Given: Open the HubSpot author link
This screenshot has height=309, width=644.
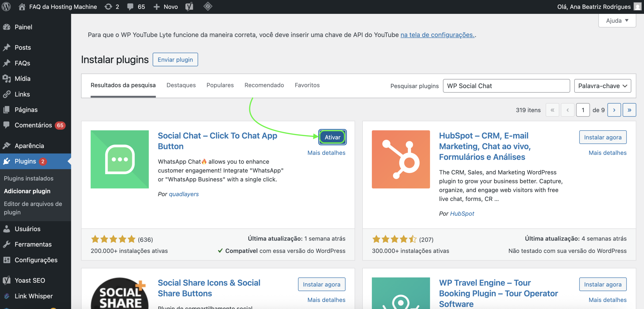Looking at the screenshot, I should coord(462,213).
